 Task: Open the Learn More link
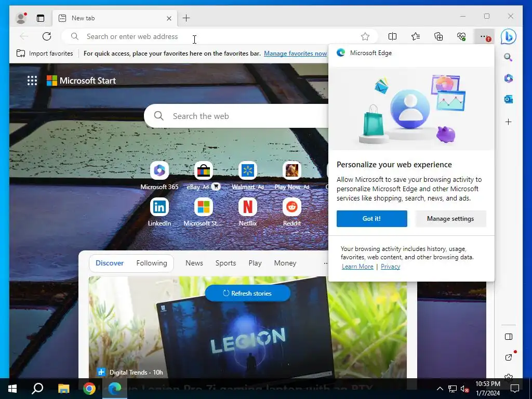point(357,267)
